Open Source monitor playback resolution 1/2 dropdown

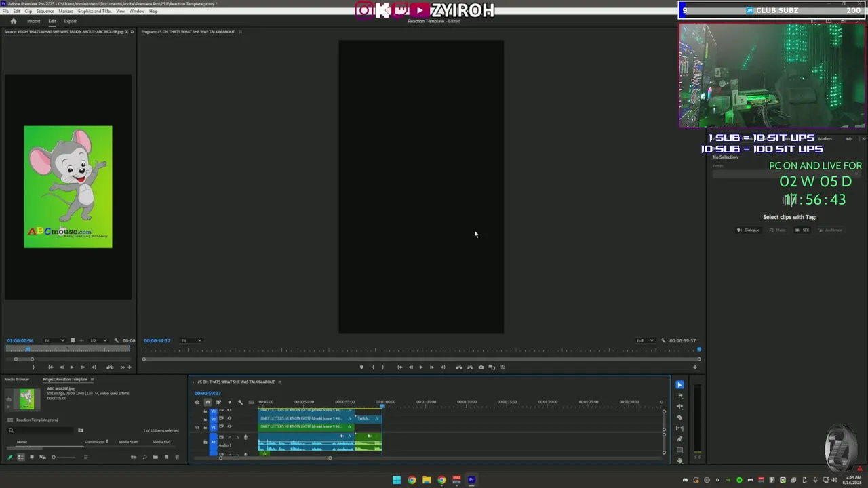tap(98, 340)
